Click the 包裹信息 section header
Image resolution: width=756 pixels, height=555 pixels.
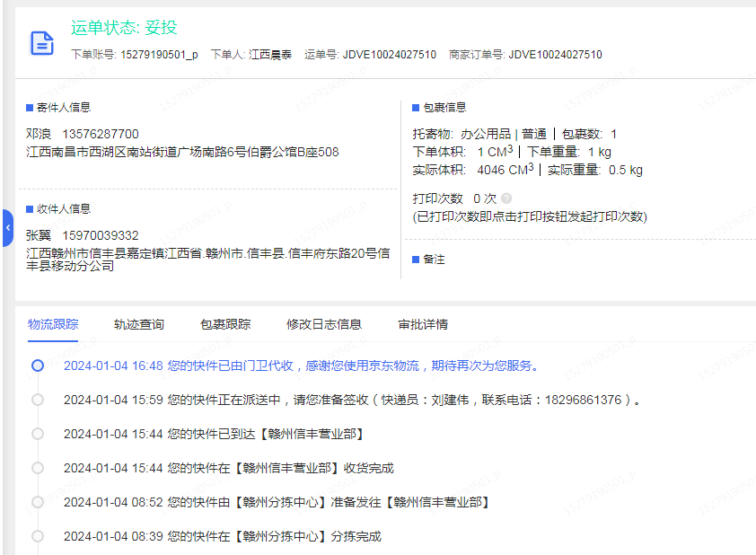tap(439, 108)
